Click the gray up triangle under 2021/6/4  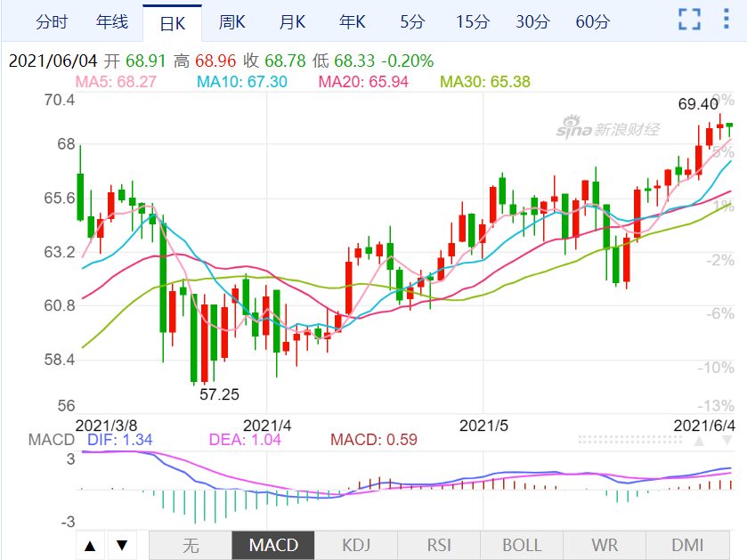point(700,441)
